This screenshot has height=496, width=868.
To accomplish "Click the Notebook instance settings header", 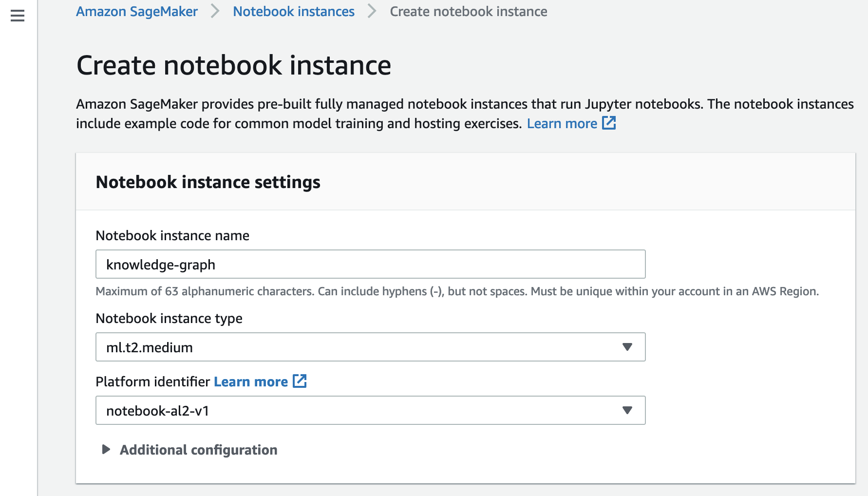I will pyautogui.click(x=208, y=182).
